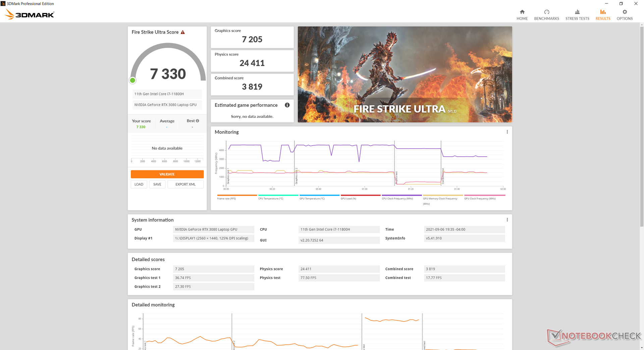Click the Physics test marker in Monitoring chart
The height and width of the screenshot is (350, 644).
tap(396, 177)
